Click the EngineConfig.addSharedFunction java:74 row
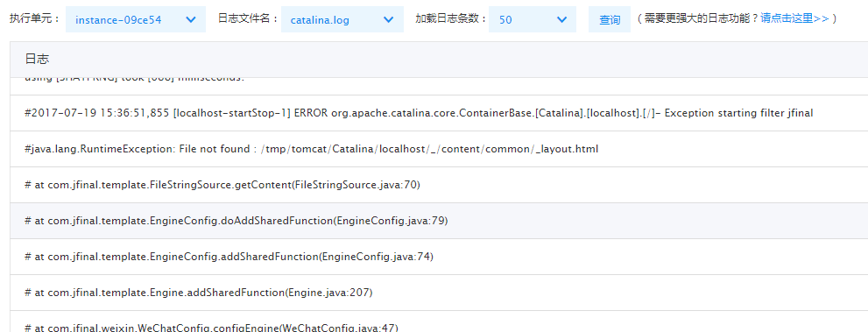The height and width of the screenshot is (332, 868). click(x=439, y=257)
